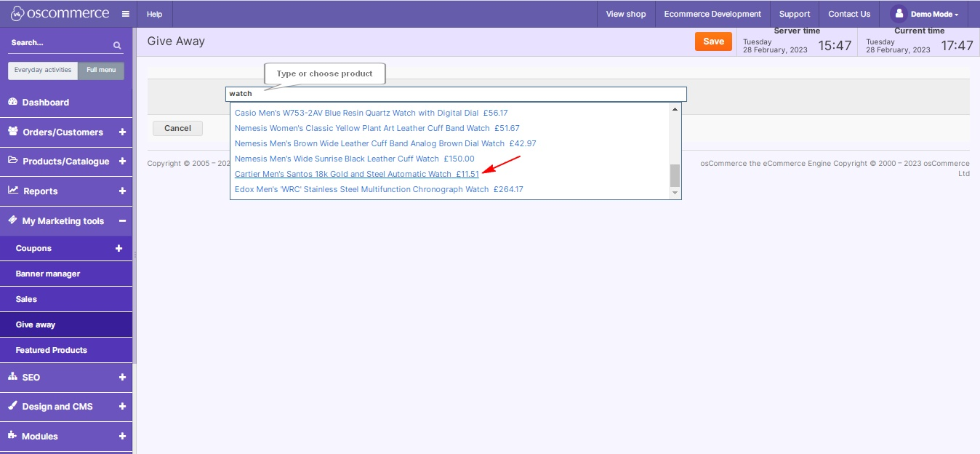Click the SEO sitemap icon
The width and height of the screenshot is (980, 454).
(12, 377)
